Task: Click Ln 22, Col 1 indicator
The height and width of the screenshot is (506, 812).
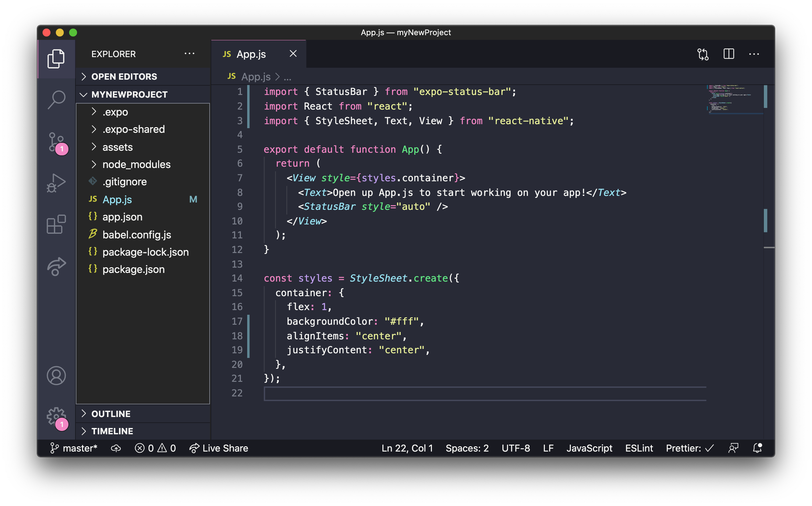Action: tap(407, 448)
